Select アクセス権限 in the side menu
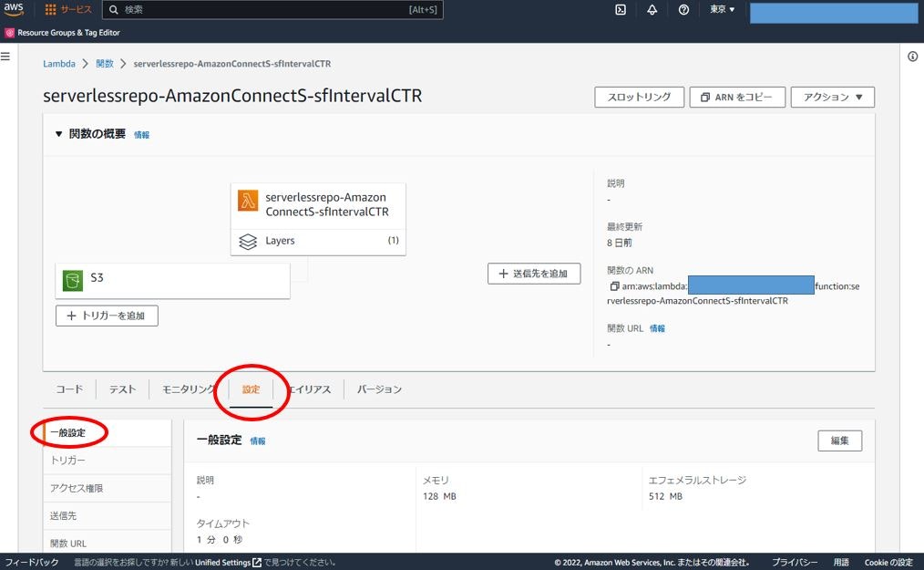 pos(108,488)
